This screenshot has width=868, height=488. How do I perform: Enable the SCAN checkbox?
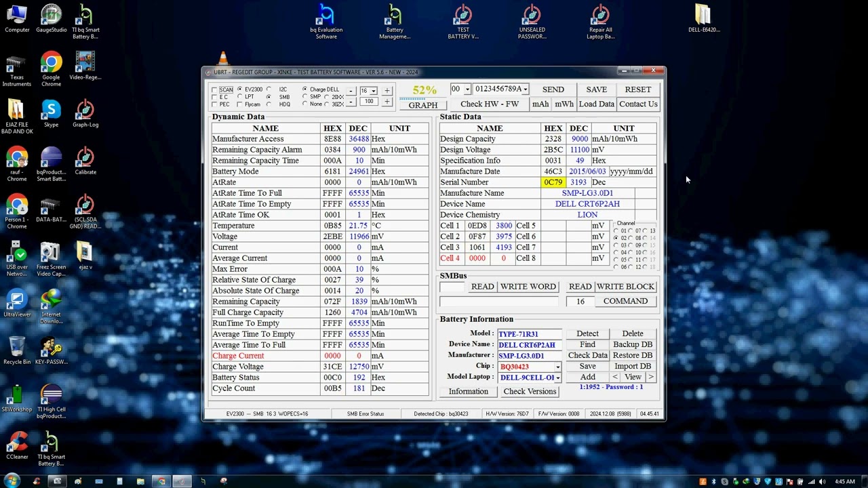[x=214, y=89]
